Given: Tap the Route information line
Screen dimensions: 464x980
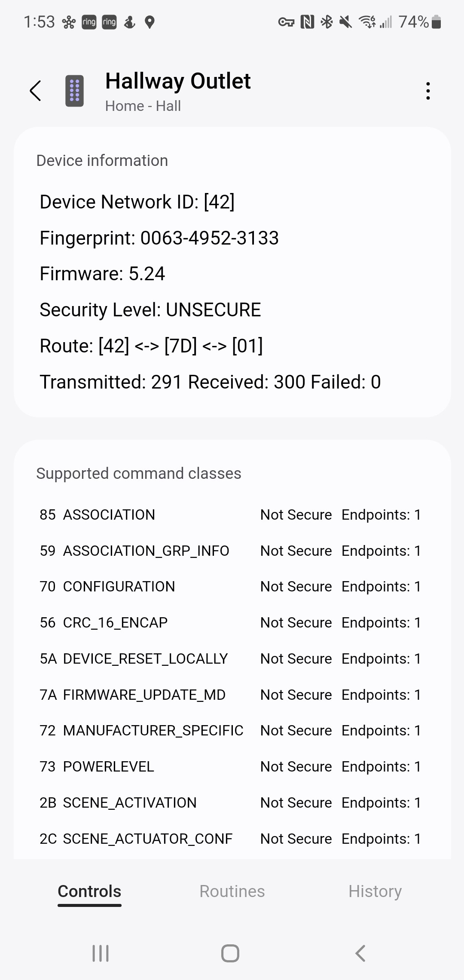Looking at the screenshot, I should [x=151, y=345].
